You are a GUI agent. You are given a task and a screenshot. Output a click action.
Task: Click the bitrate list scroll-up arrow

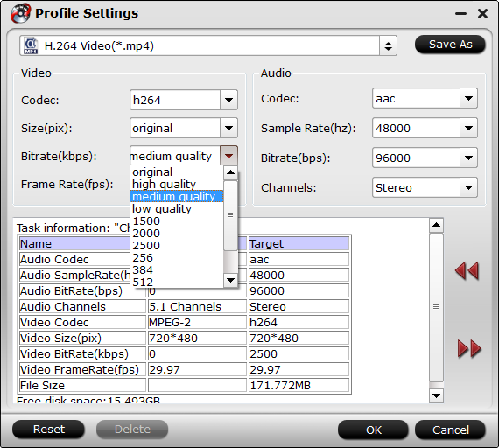pyautogui.click(x=230, y=172)
